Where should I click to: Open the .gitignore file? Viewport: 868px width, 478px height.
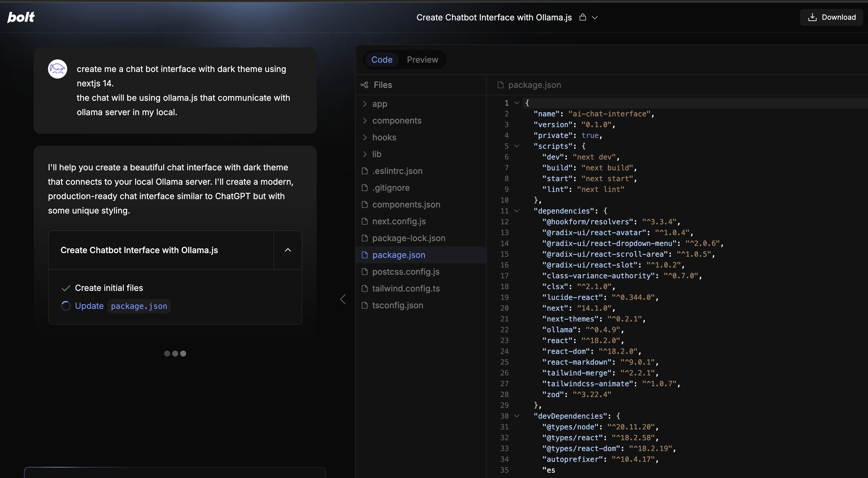421,188
